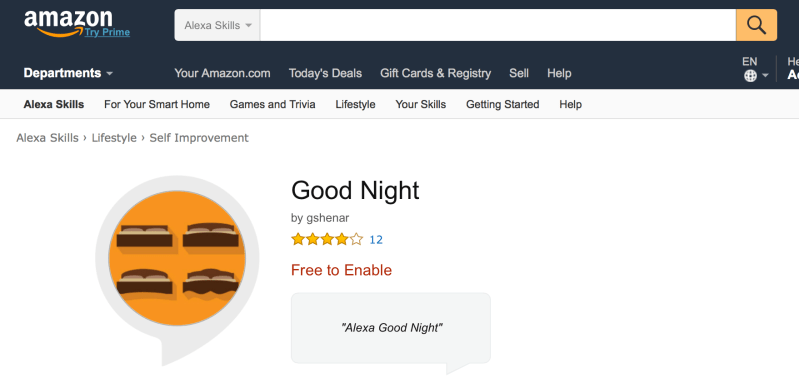Open Gift Cards & Registry
Image resolution: width=799 pixels, height=388 pixels.
coord(435,73)
